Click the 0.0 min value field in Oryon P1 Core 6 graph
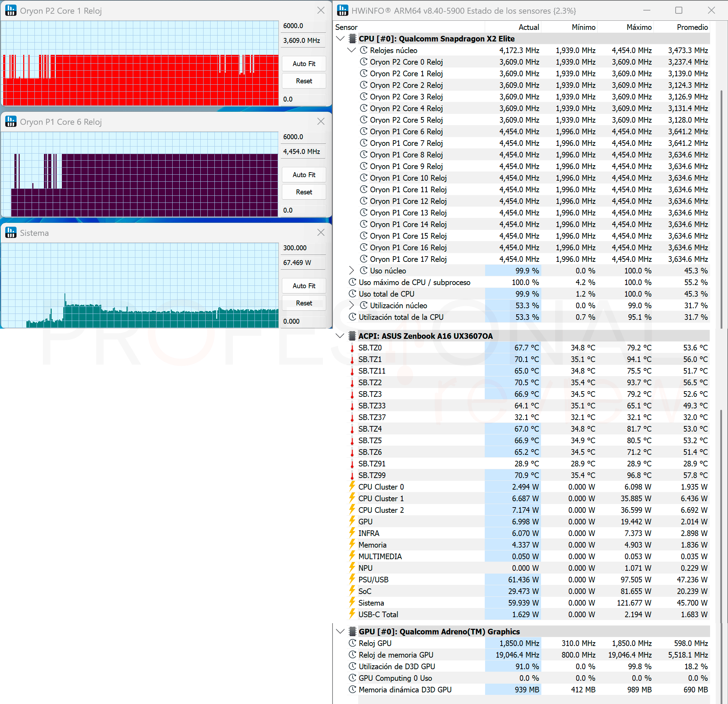Image resolution: width=728 pixels, height=704 pixels. click(x=303, y=210)
